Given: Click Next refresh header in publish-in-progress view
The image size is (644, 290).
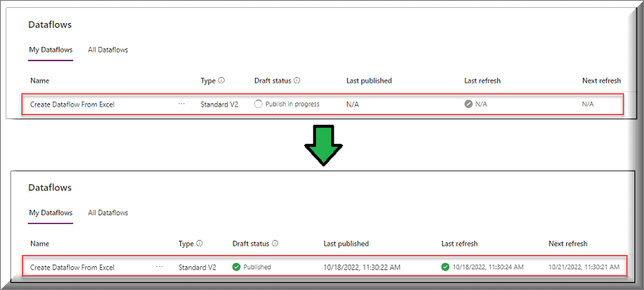Looking at the screenshot, I should [x=602, y=81].
